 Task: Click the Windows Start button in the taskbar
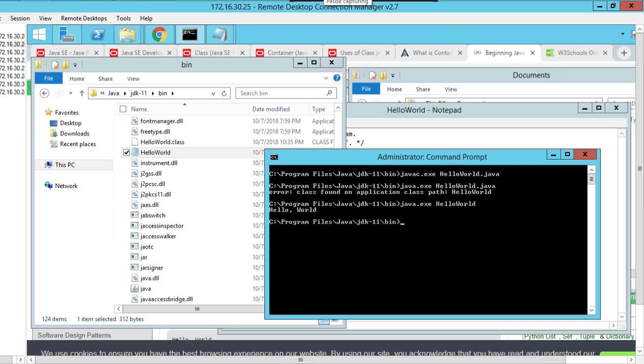(x=39, y=34)
